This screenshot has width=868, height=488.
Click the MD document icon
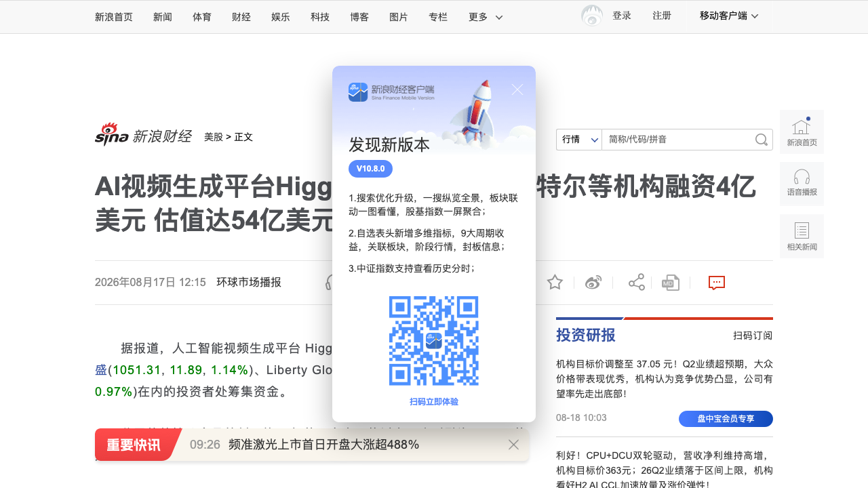(671, 283)
